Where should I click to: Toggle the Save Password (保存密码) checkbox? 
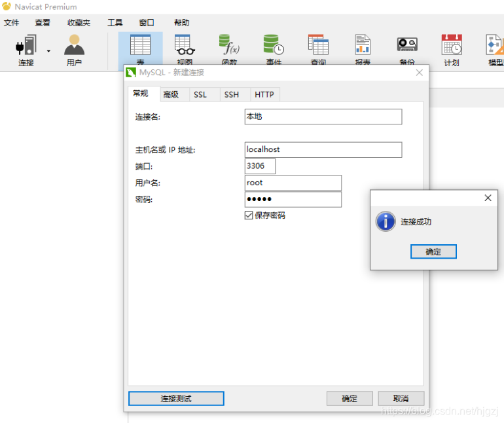249,215
